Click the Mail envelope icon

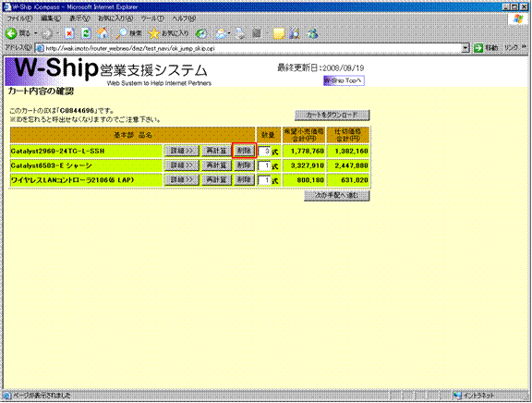pyautogui.click(x=222, y=33)
